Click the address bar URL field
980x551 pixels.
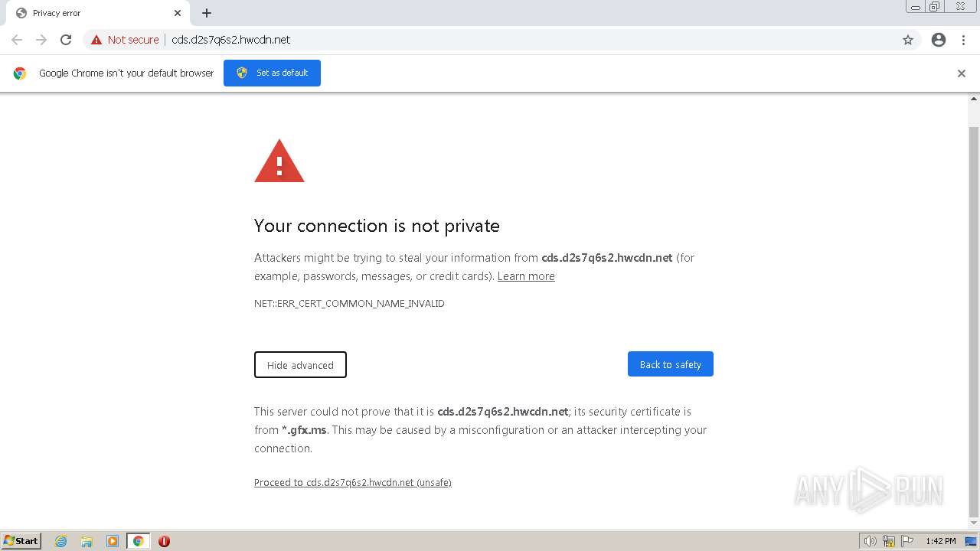click(x=459, y=40)
